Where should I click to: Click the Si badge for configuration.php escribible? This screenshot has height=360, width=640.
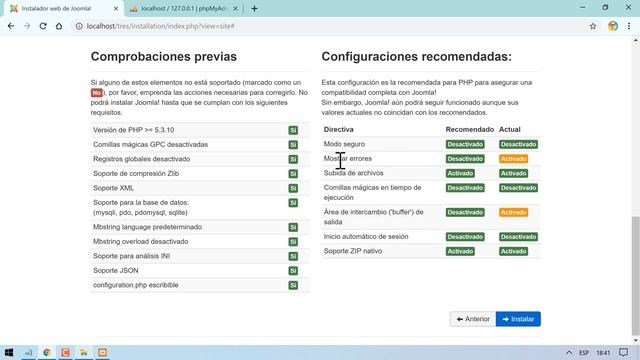(293, 285)
